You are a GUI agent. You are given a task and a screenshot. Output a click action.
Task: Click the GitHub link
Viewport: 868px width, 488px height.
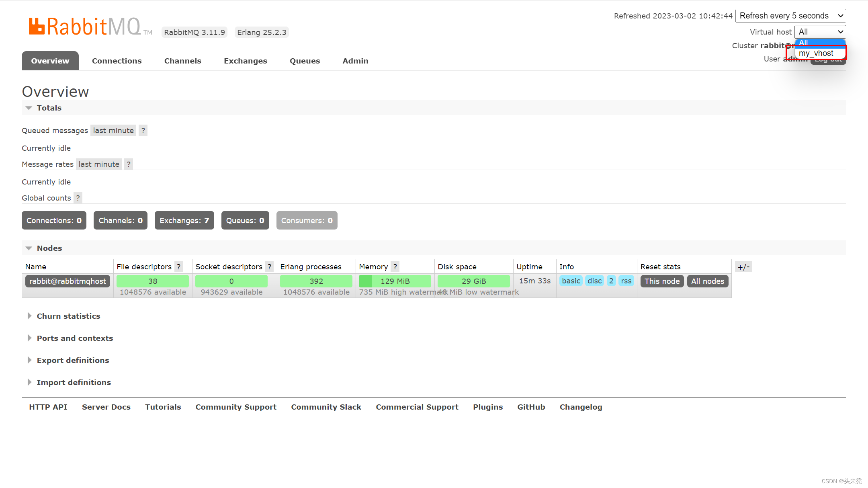530,407
